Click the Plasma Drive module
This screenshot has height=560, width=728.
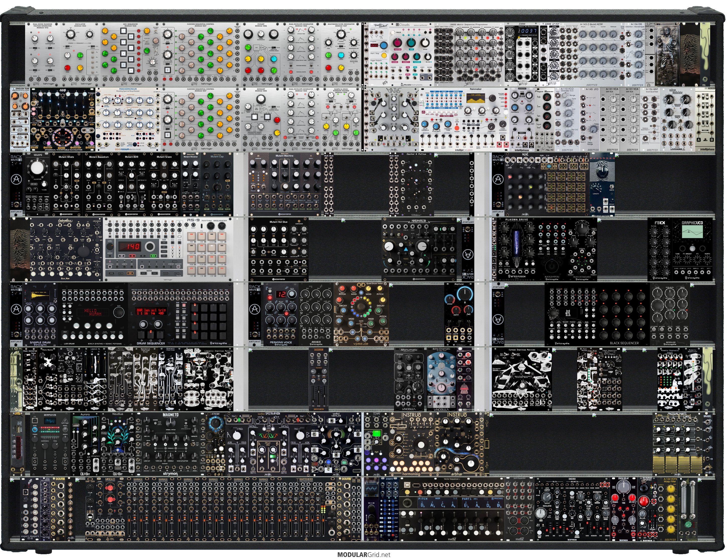516,250
